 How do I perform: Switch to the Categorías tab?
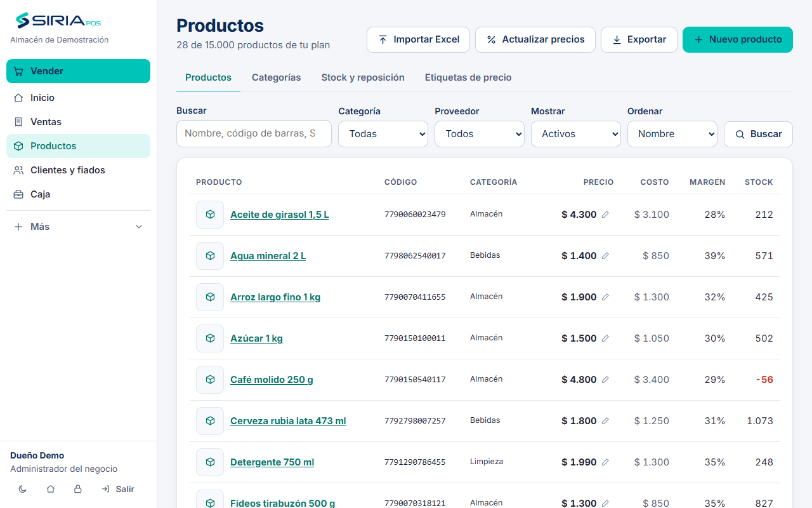point(276,77)
